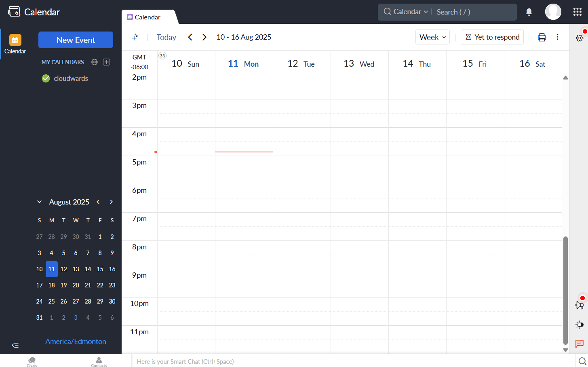Select August 31 in mini calendar
588x367 pixels.
[x=39, y=318]
